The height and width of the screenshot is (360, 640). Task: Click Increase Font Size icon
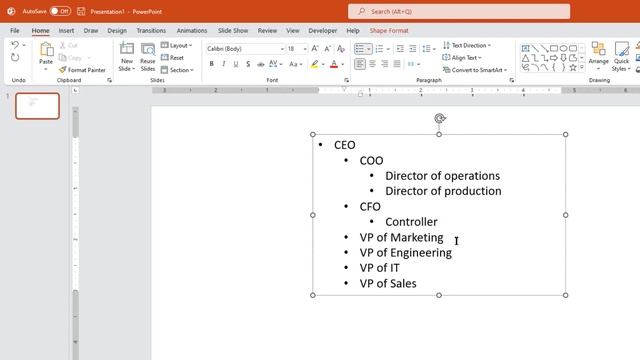[x=315, y=49]
